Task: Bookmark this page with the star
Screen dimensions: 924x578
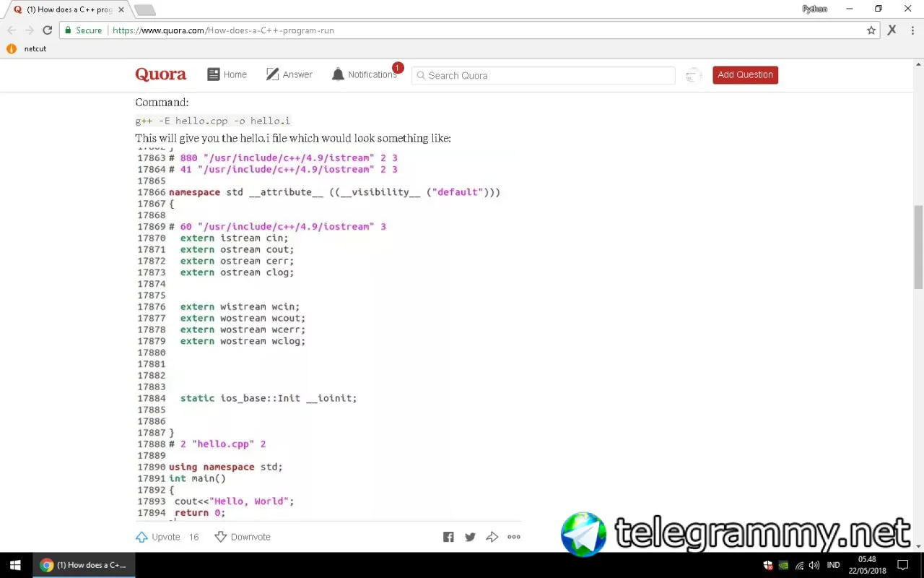Action: pos(871,30)
